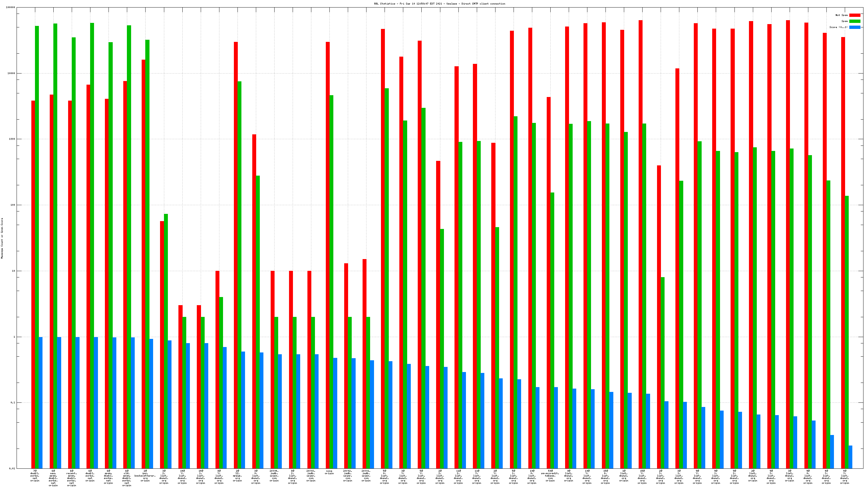Click the 2ff04.iadb.isipp.com x-axis label
The image size is (868, 488).
click(274, 476)
